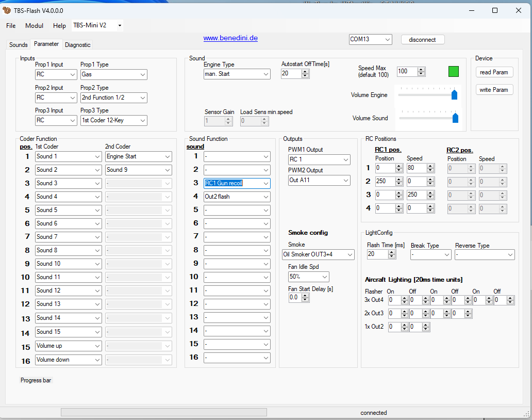Open the Prop3 Type 1st Coder 12-Key dropdown
Image resolution: width=532 pixels, height=420 pixels.
[113, 121]
